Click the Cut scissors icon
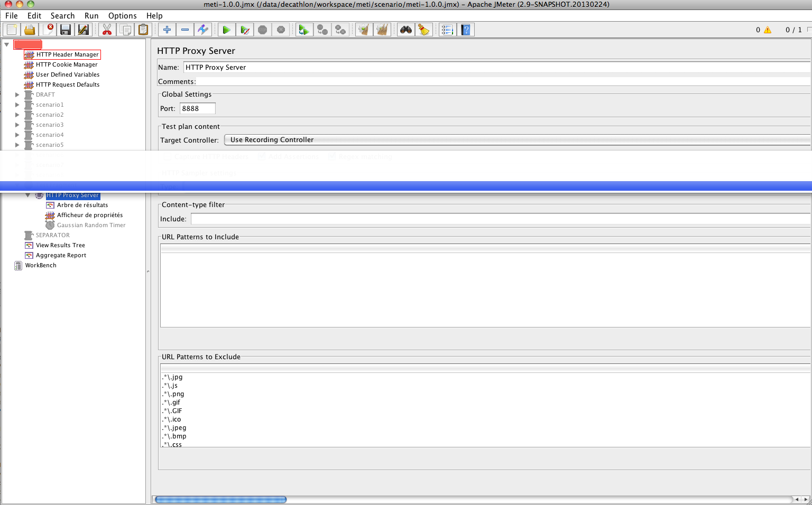 pos(107,30)
